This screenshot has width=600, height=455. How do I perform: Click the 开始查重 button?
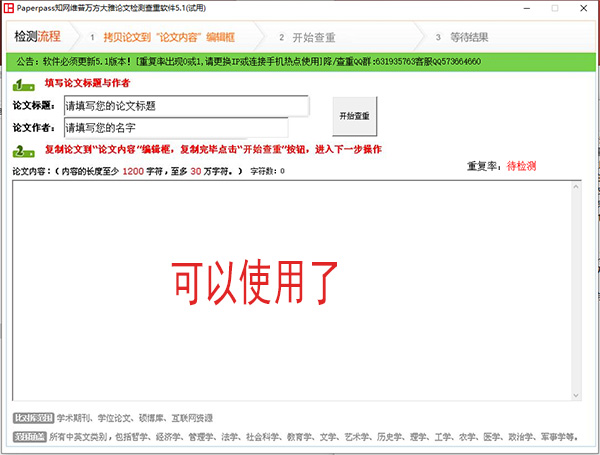[355, 116]
